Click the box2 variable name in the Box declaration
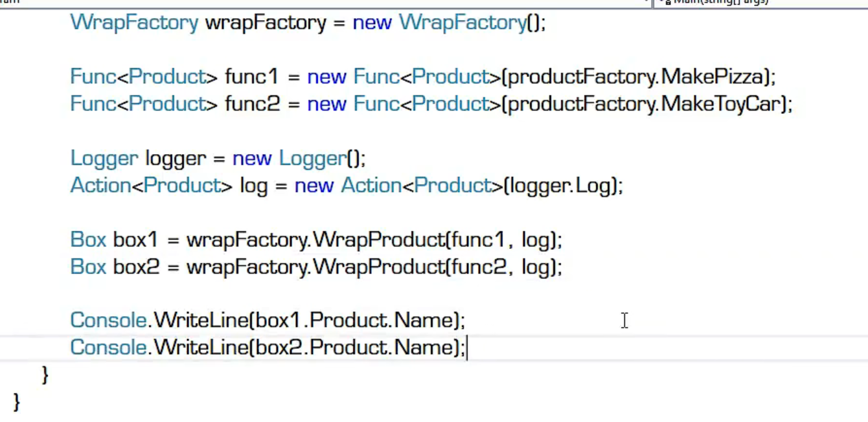 (136, 267)
